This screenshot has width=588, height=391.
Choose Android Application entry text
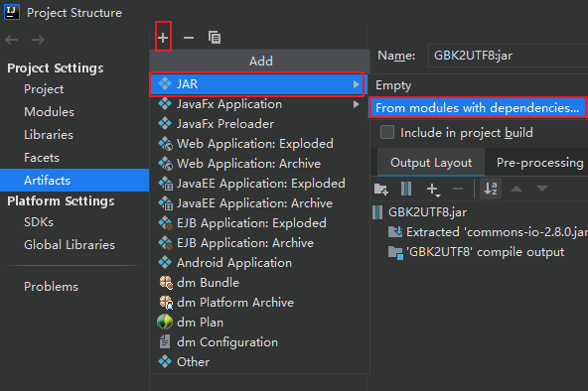[x=234, y=263]
